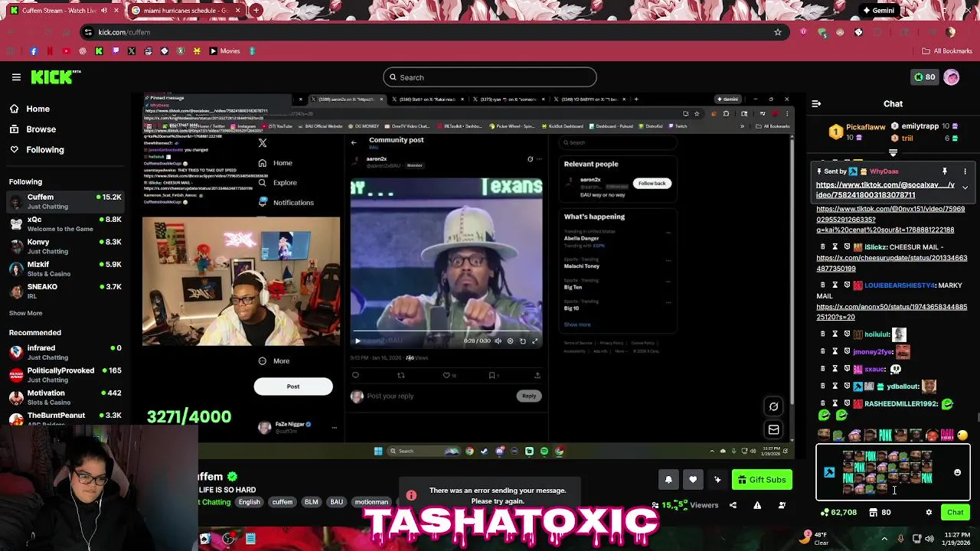Open channel points 62,708 icon
Screen dimensions: 980x551
pos(839,513)
